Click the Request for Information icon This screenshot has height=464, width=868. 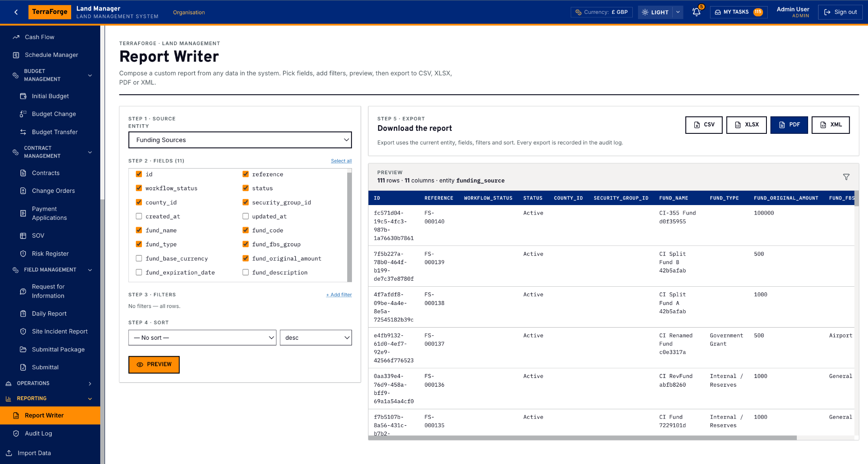coord(23,291)
